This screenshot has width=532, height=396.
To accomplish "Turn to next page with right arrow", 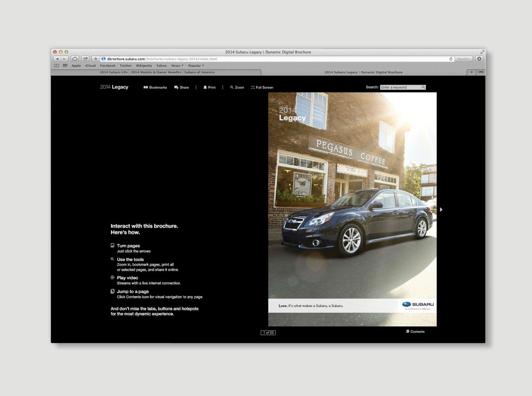I will [441, 210].
